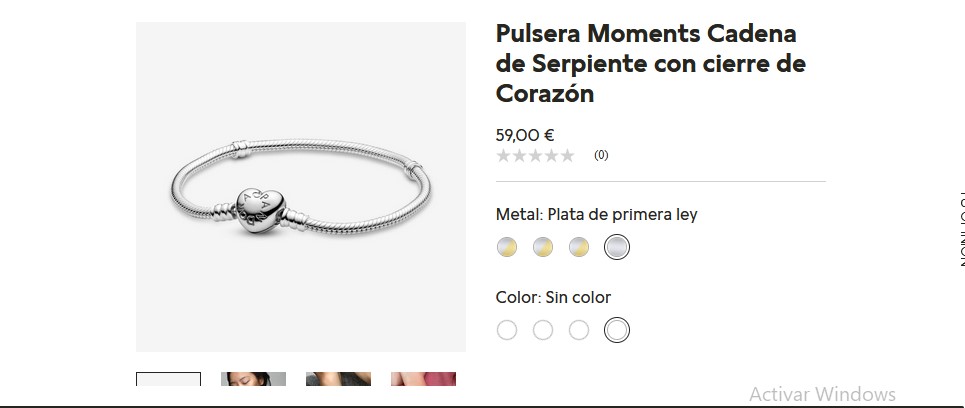Show the first bracelet thumbnail image
This screenshot has width=965, height=408.
click(x=169, y=379)
